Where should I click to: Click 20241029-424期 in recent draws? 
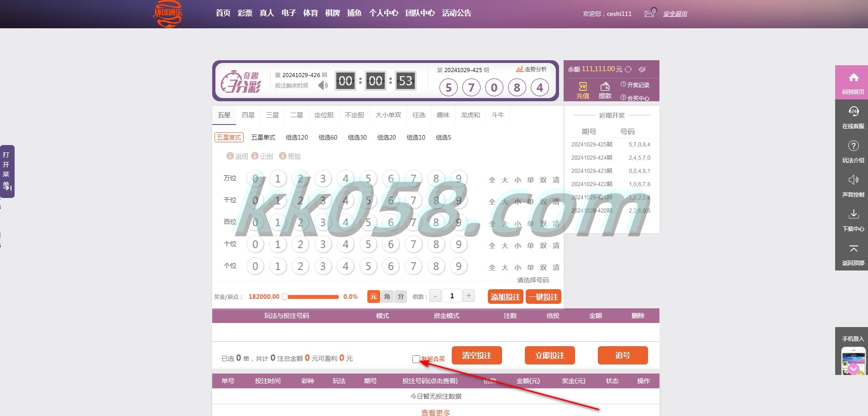click(x=591, y=158)
